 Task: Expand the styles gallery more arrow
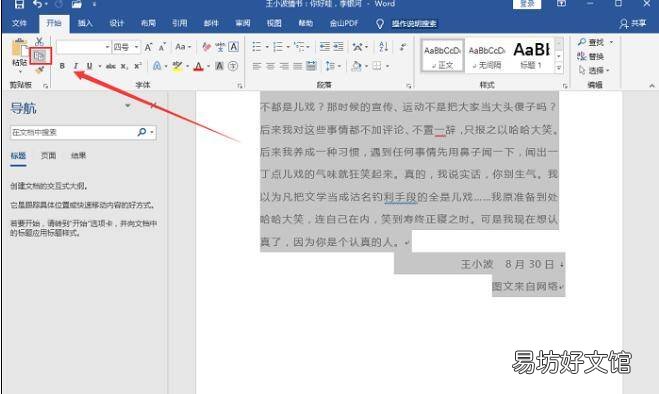click(x=559, y=67)
